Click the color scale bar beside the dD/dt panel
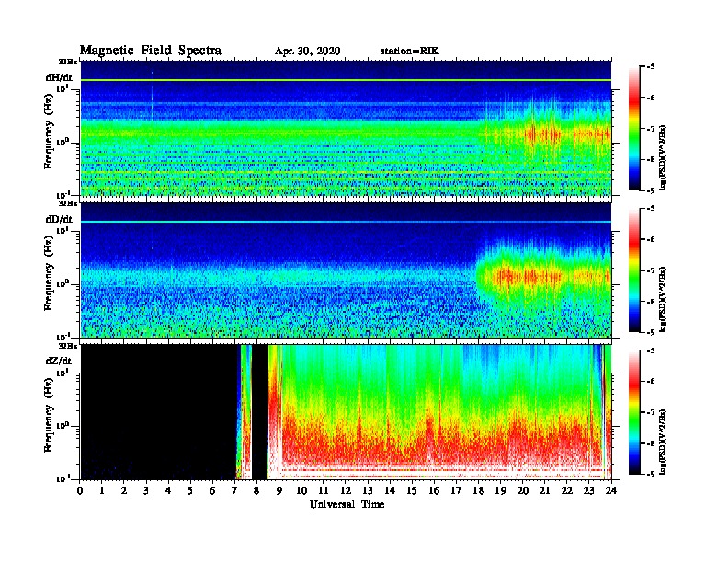The image size is (728, 563). click(x=633, y=270)
